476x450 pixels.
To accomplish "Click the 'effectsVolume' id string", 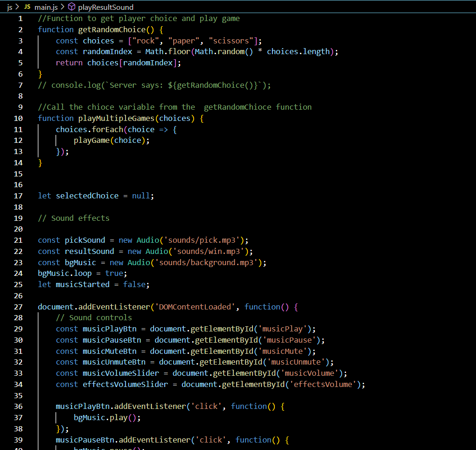I will tap(323, 384).
